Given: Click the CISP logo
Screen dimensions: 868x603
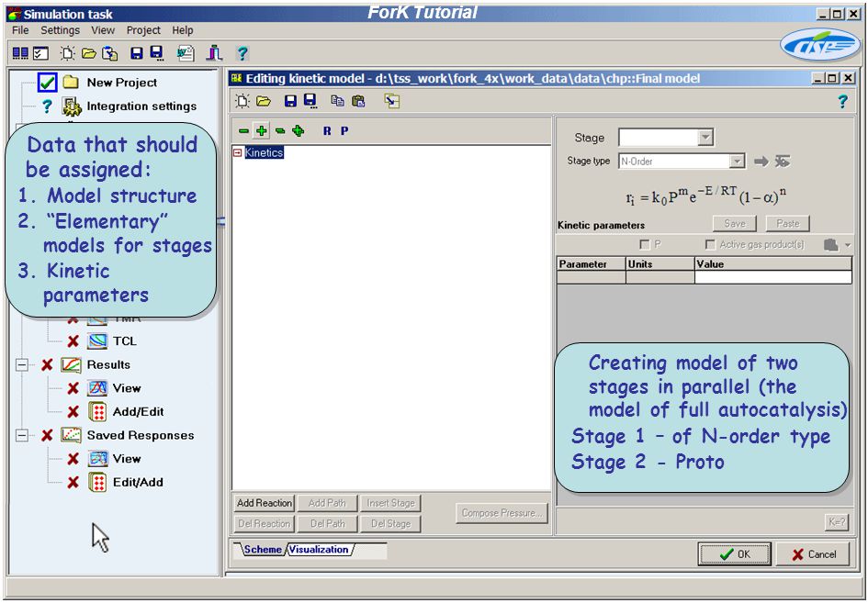Looking at the screenshot, I should pos(821,45).
